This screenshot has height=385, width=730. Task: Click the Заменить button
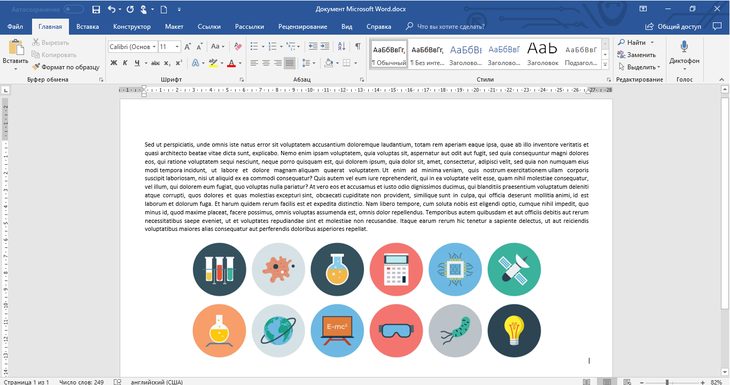(x=636, y=54)
